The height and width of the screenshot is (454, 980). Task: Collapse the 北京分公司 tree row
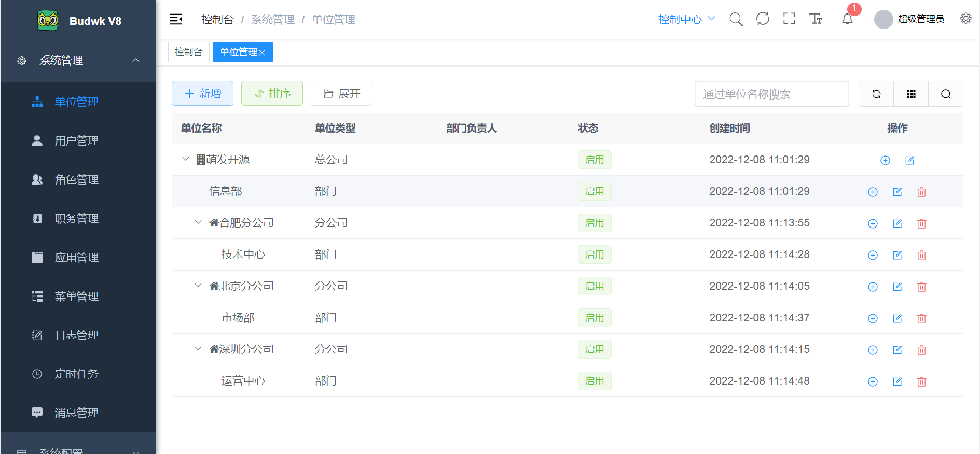(x=198, y=286)
